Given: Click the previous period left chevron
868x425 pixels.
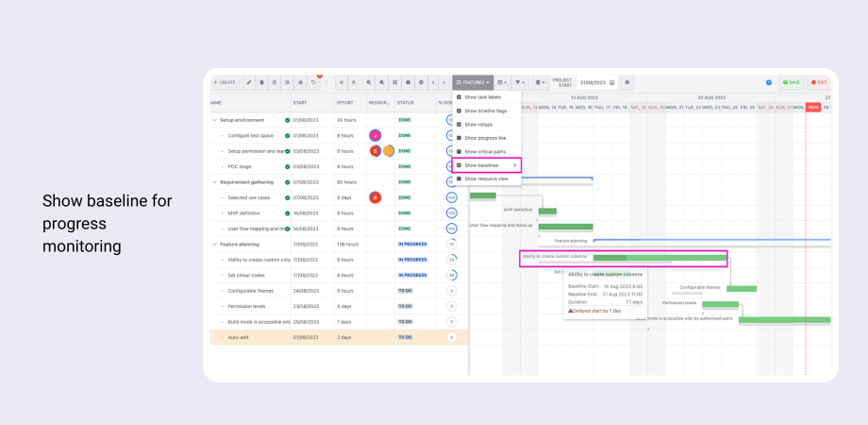Looking at the screenshot, I should (433, 82).
